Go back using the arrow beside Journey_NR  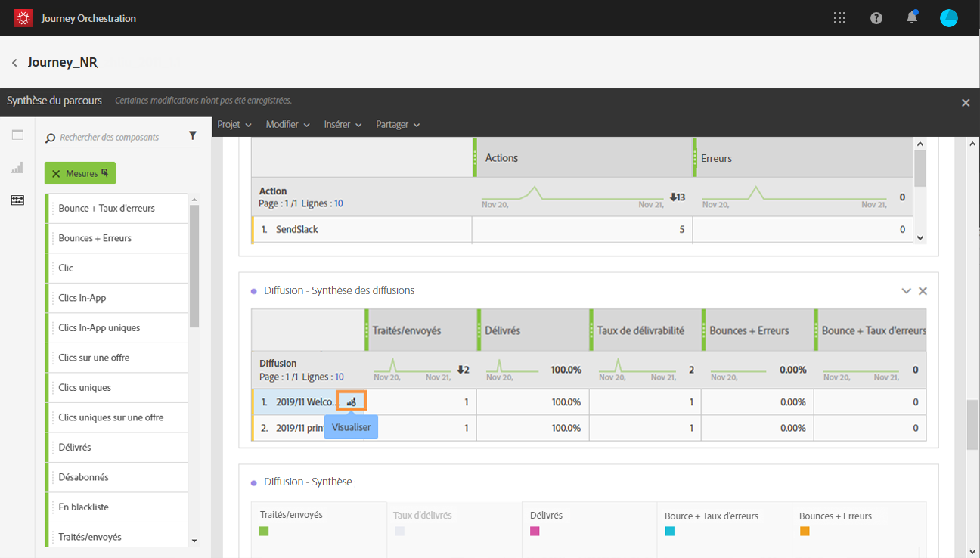click(14, 63)
